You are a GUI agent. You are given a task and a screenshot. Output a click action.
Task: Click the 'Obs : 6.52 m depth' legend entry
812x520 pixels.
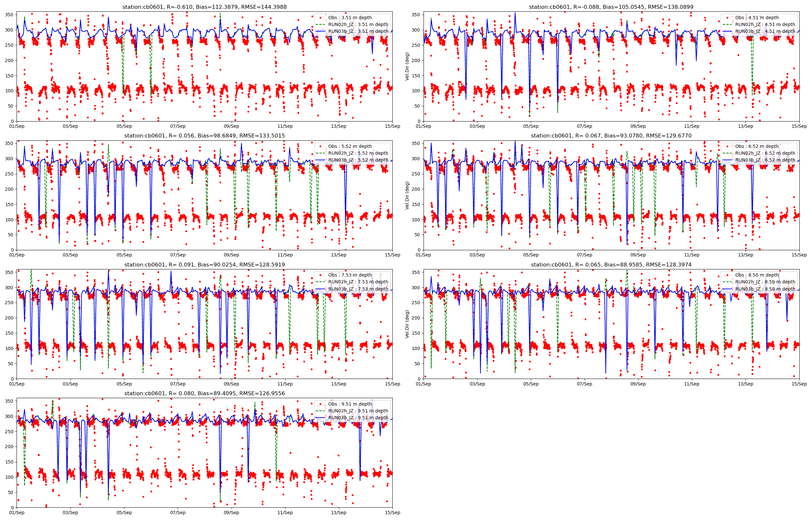coord(757,146)
